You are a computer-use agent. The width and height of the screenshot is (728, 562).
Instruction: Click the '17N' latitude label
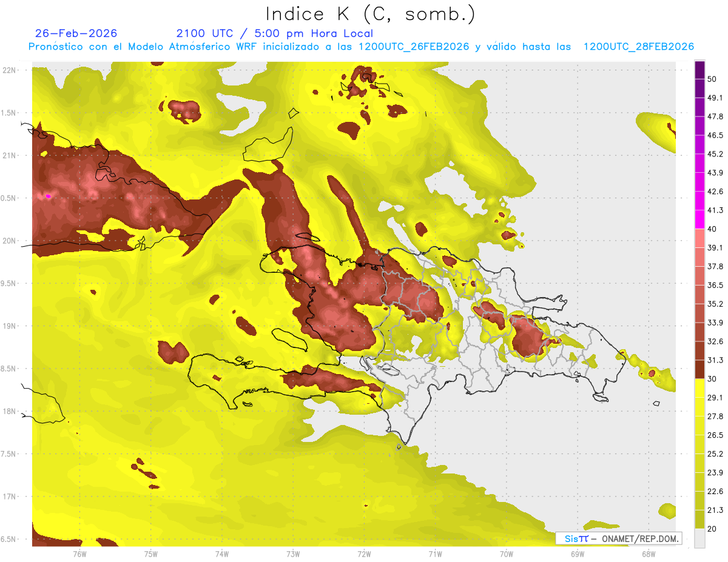point(10,497)
